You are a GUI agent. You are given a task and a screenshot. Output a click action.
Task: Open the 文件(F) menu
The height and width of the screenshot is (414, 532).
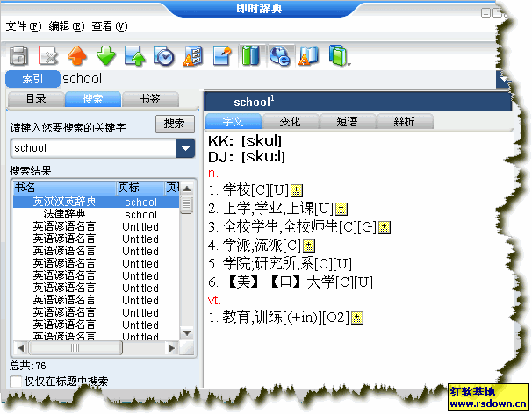[24, 26]
